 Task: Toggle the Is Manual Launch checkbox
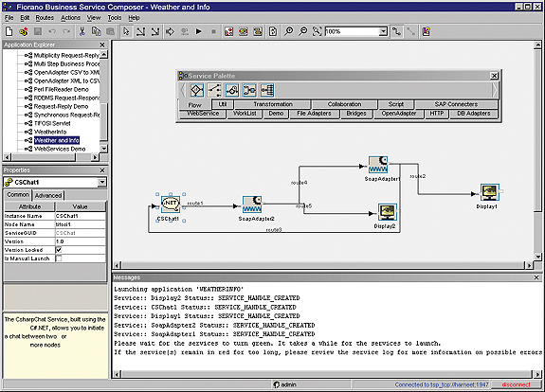(x=59, y=258)
